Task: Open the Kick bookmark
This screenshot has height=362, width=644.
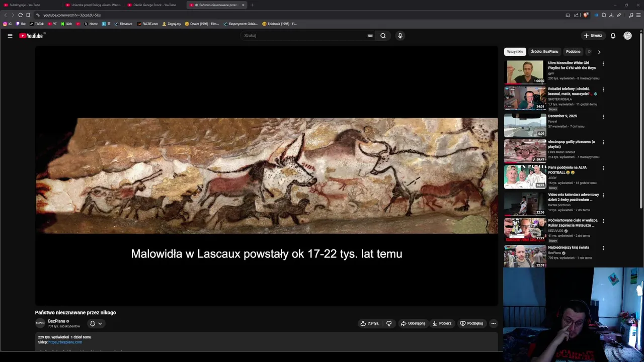Action: tap(66, 24)
